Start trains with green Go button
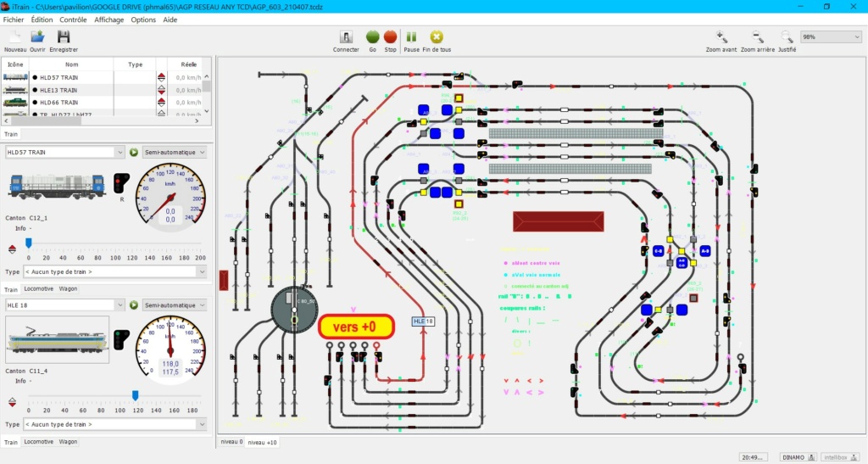 (373, 37)
